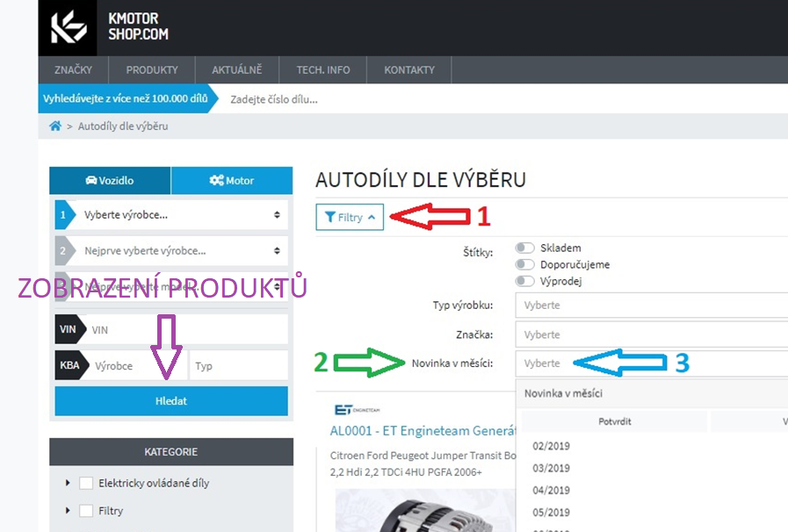Click the KBA label badge
This screenshot has width=788, height=532.
pos(69,365)
